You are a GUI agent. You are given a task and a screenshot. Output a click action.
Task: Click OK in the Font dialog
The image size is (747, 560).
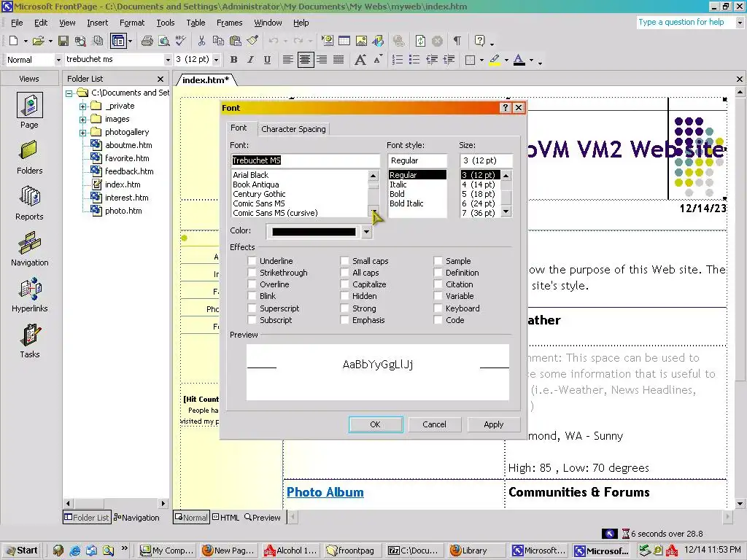376,424
